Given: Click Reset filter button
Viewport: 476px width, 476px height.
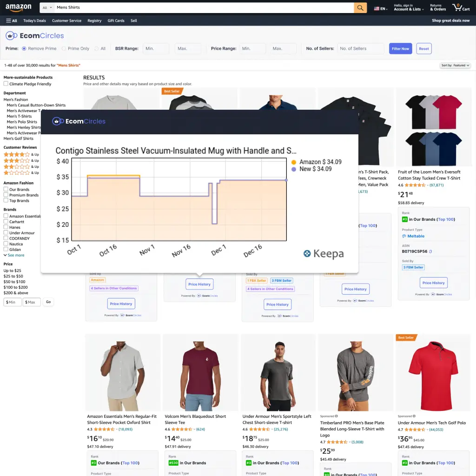Looking at the screenshot, I should pos(424,48).
